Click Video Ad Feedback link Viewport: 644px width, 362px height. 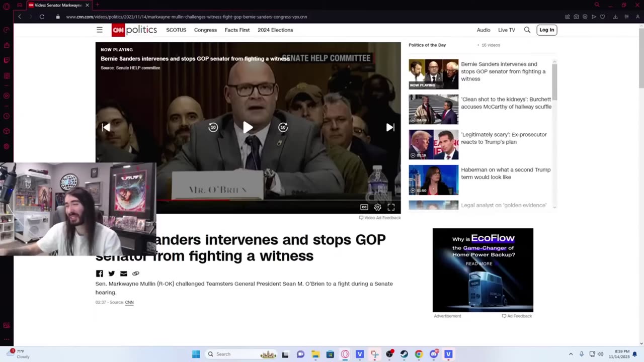coord(380,218)
